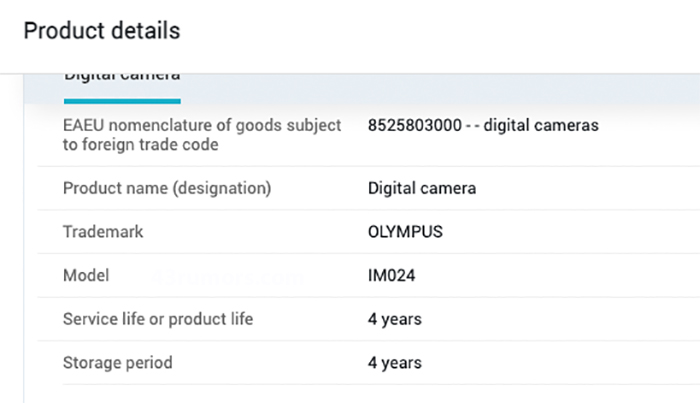Click the Service life or product life label
This screenshot has width=700, height=403.
coord(158,319)
